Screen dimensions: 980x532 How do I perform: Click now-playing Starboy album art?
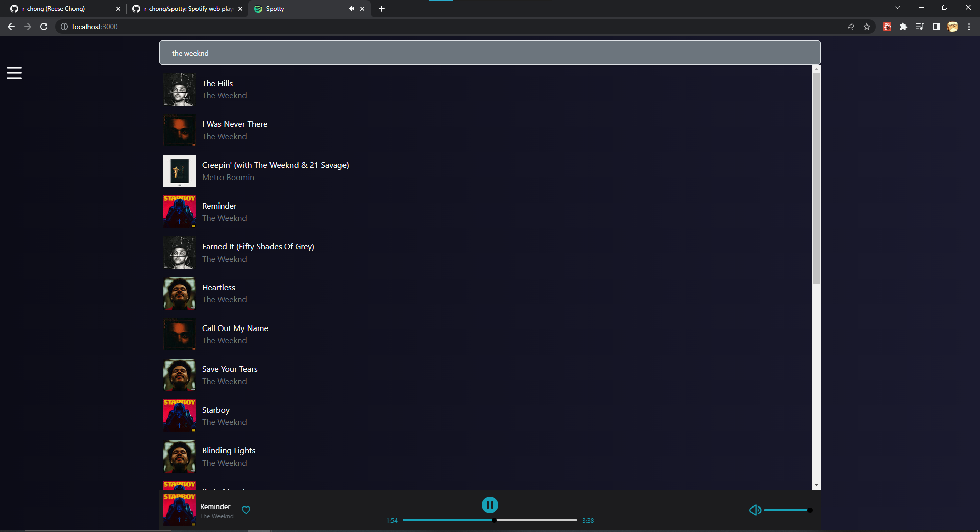click(180, 510)
